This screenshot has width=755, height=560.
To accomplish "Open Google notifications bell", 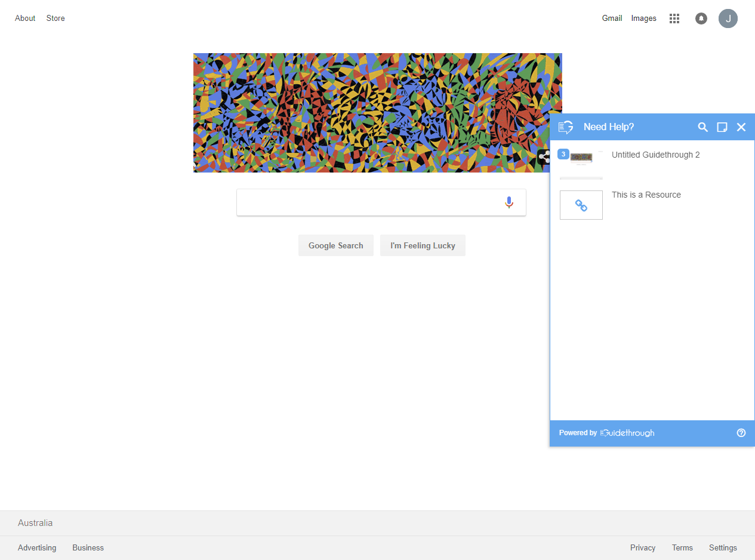I will (x=701, y=19).
